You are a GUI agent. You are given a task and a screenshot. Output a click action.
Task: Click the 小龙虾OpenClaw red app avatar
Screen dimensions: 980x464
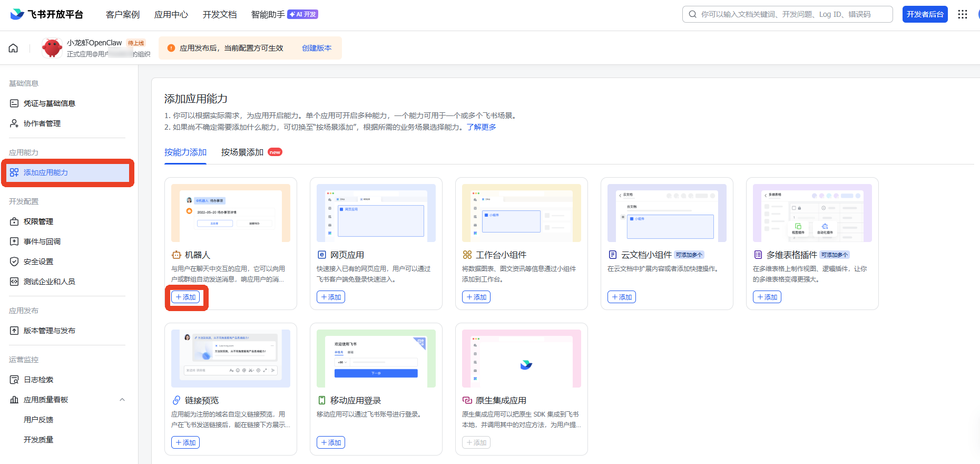[x=52, y=48]
